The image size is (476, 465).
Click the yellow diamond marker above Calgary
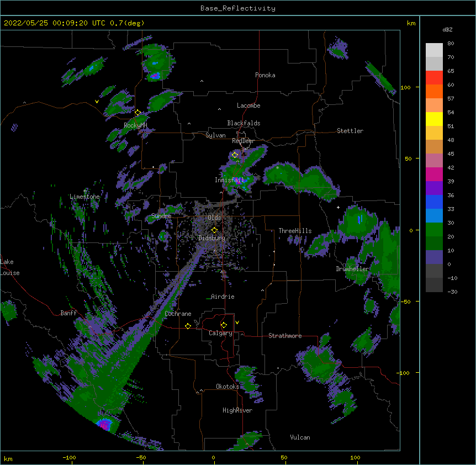[x=224, y=325]
